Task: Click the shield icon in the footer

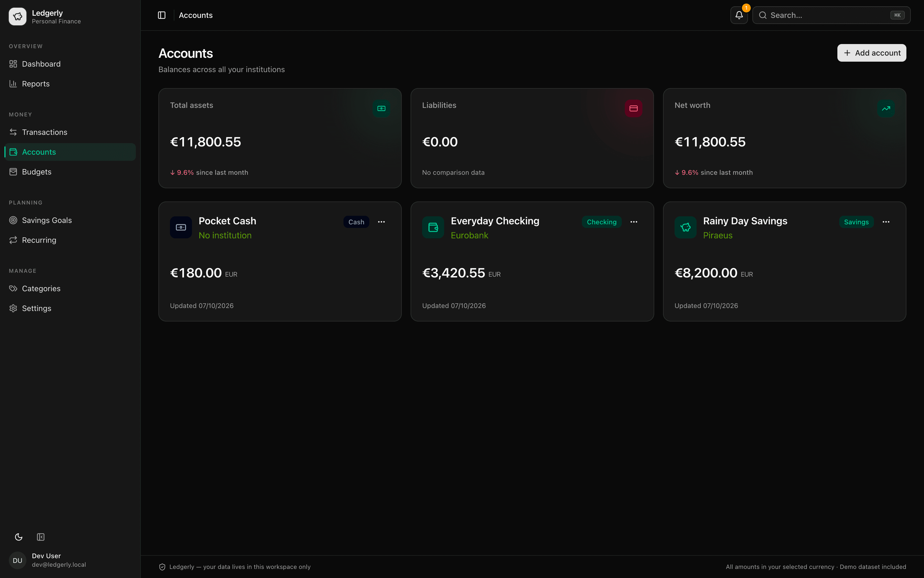Action: pyautogui.click(x=162, y=567)
